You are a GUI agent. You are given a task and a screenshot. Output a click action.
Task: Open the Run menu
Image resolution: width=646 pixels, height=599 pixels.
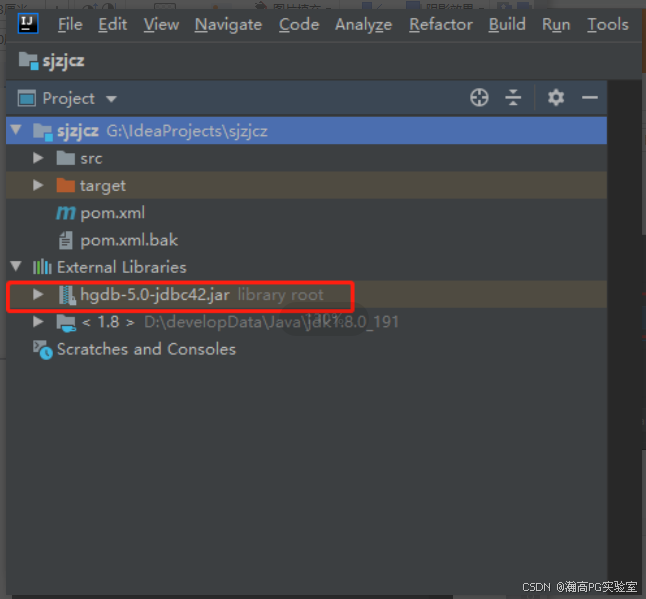pyautogui.click(x=556, y=24)
